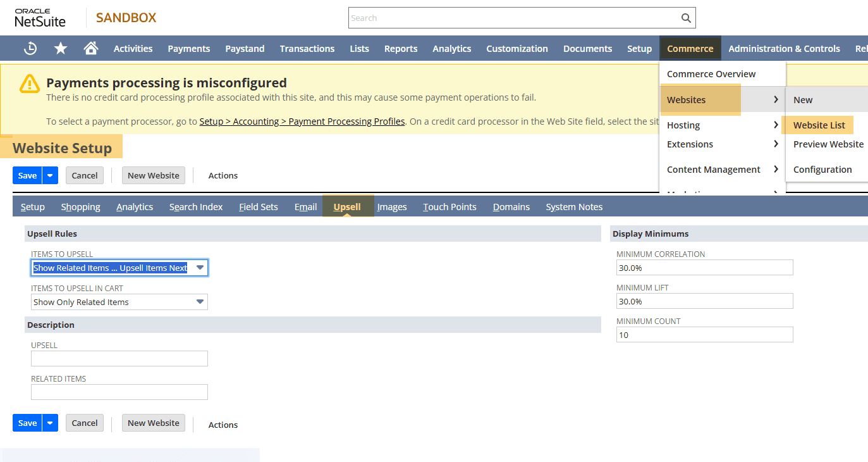Click the Minimum Count field
This screenshot has height=462, width=868.
coord(705,335)
